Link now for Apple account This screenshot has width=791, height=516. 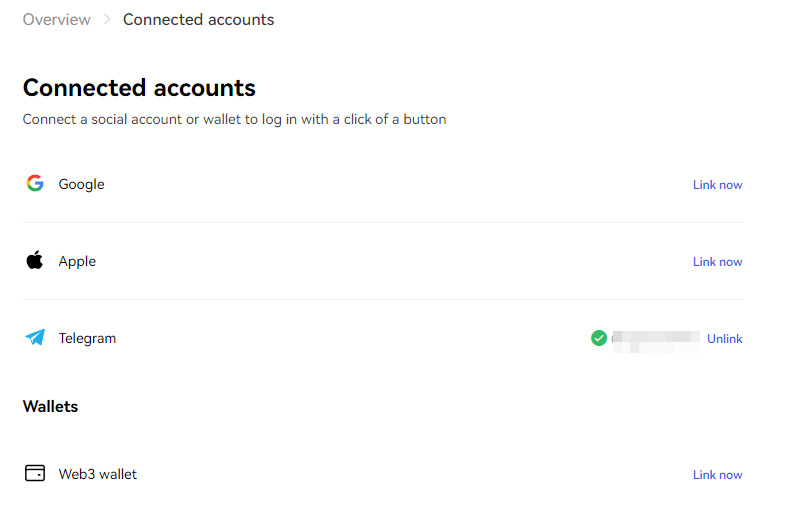[x=717, y=262]
